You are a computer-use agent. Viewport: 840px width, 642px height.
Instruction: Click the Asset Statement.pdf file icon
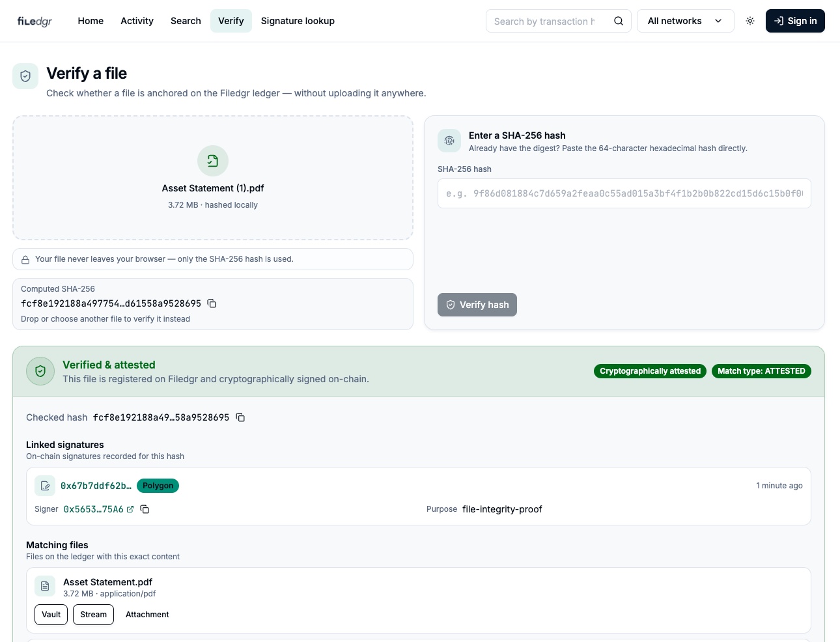tap(45, 586)
